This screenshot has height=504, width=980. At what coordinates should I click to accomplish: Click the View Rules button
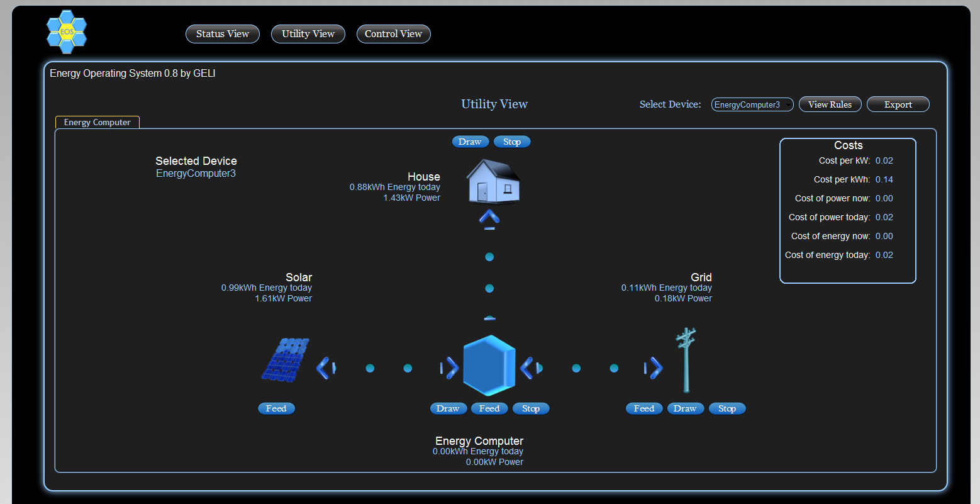(830, 104)
